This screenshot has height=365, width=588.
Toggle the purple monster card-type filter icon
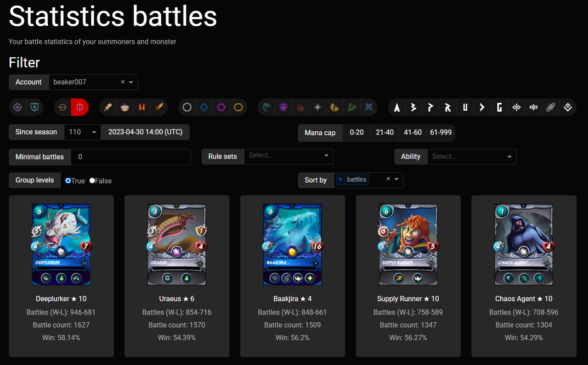click(x=17, y=107)
